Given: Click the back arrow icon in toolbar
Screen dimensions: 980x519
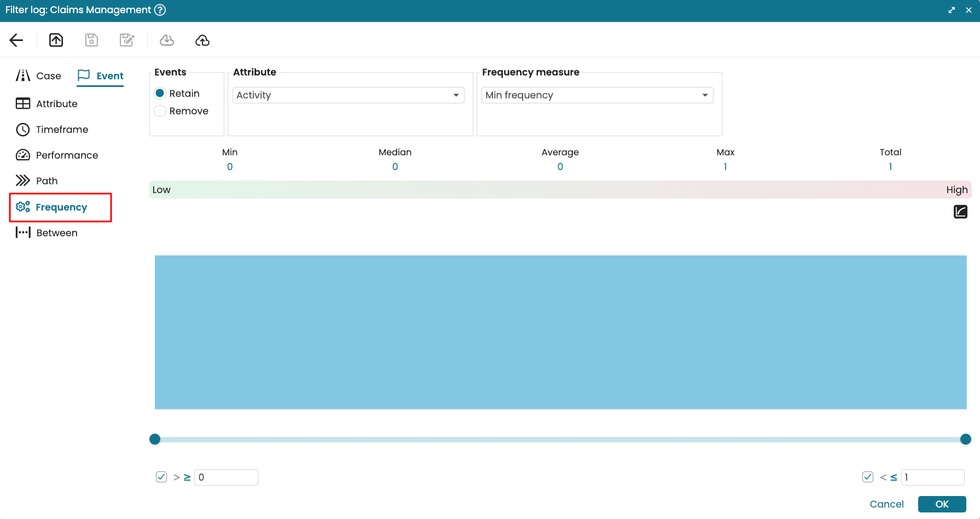Looking at the screenshot, I should click(16, 40).
